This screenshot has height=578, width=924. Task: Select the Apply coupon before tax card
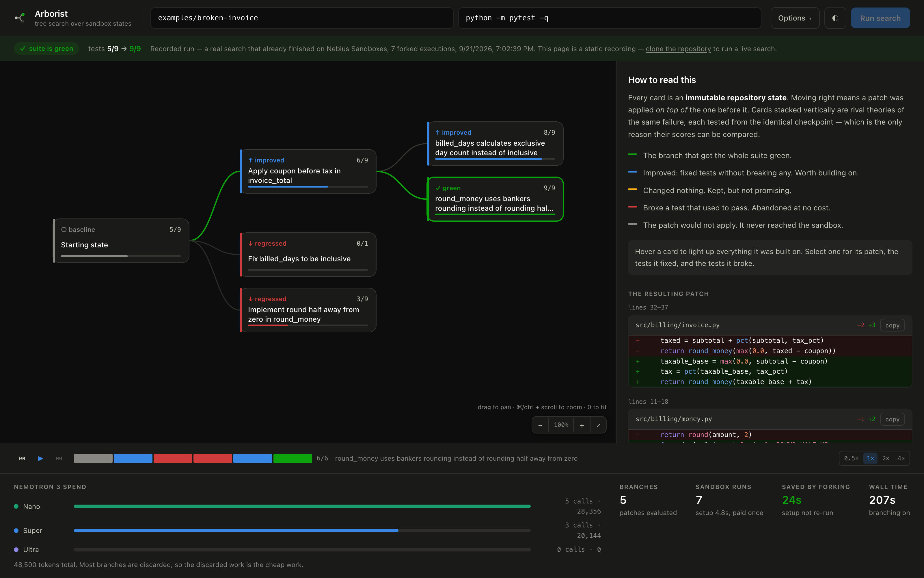(308, 171)
